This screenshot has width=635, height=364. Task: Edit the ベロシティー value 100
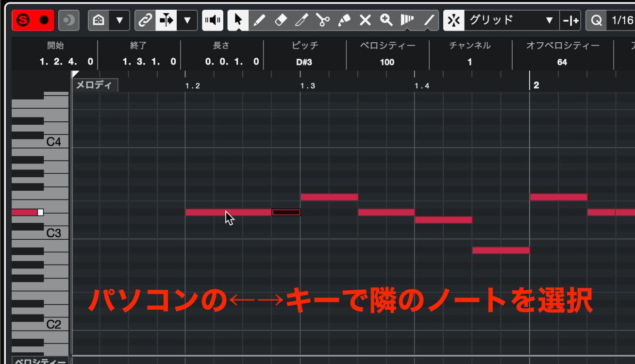pos(387,62)
